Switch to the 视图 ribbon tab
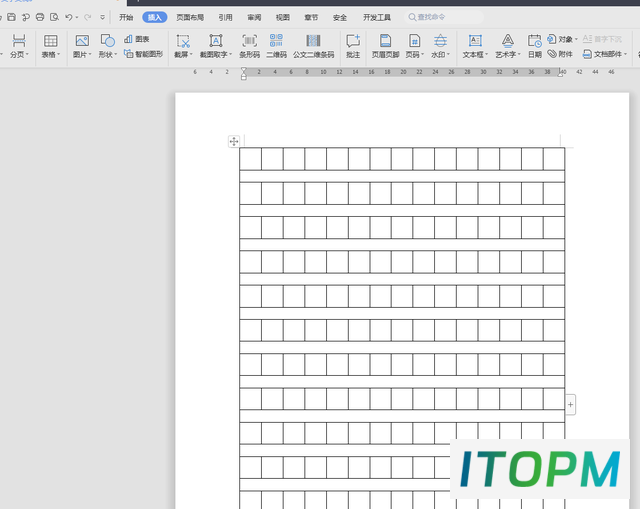This screenshot has height=509, width=640. click(x=282, y=17)
